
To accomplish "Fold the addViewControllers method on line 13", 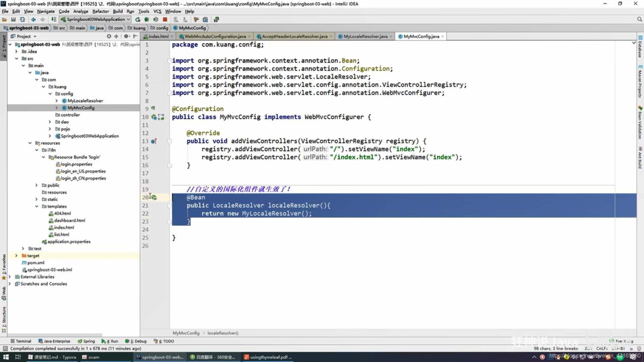I will coord(169,141).
